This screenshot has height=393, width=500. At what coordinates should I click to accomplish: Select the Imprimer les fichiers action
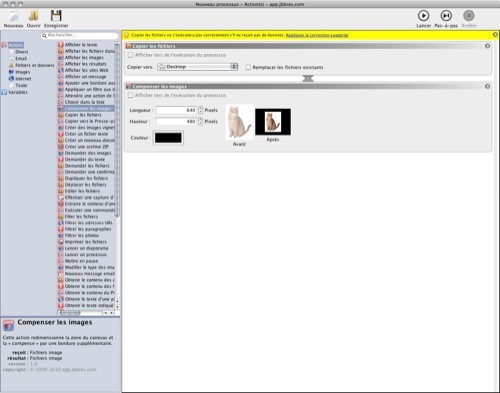[86, 242]
